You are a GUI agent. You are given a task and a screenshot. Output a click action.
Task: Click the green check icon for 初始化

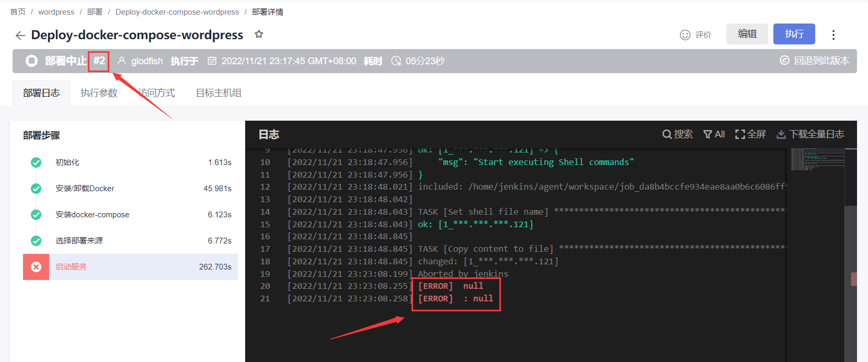tap(36, 162)
